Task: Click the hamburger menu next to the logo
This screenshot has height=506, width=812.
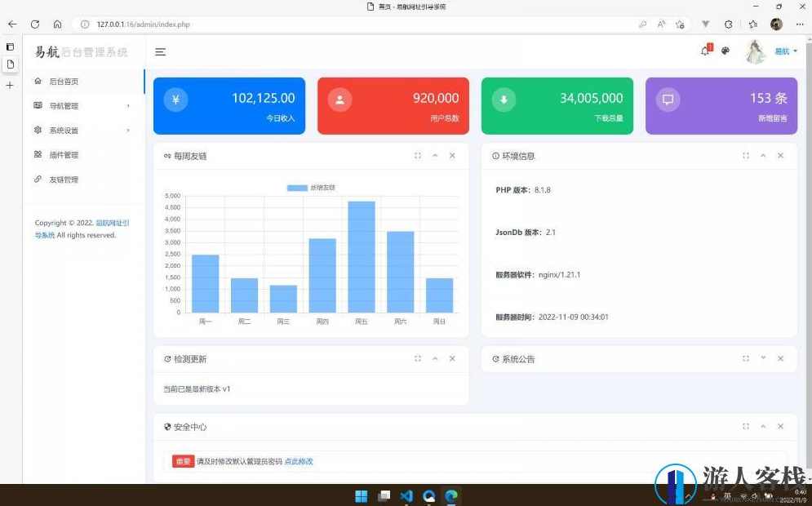Action: tap(160, 51)
